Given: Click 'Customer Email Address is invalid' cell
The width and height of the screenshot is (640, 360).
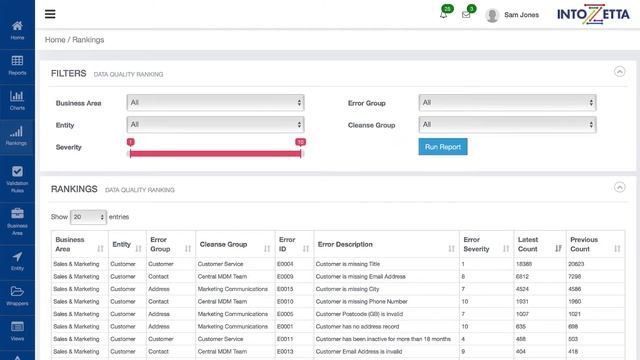Looking at the screenshot, I should point(359,351).
